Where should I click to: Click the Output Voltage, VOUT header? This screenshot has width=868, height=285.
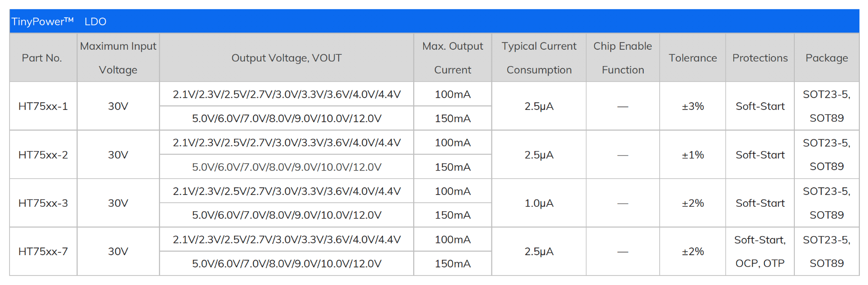point(286,58)
